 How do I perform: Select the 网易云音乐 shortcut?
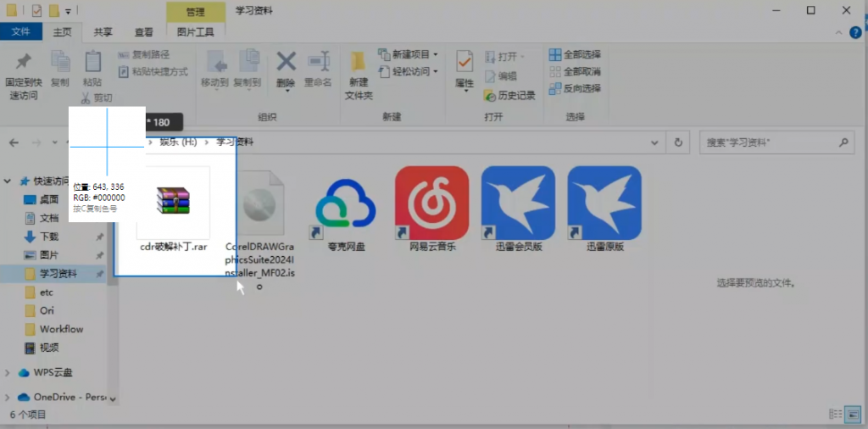432,210
